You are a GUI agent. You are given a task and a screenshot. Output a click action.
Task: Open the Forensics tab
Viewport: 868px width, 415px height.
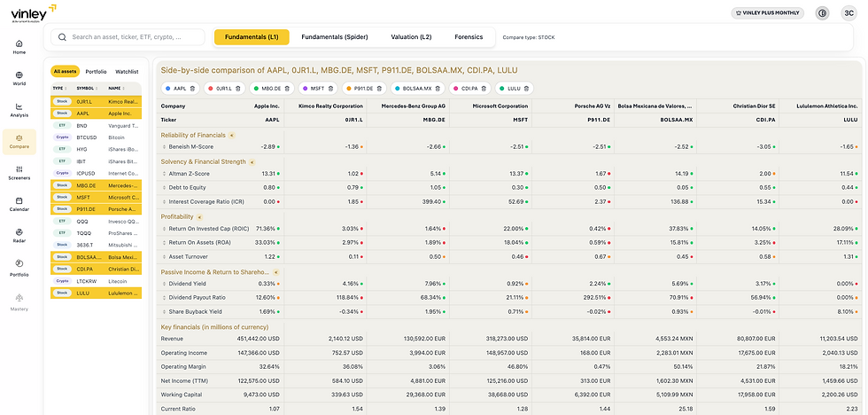pos(469,37)
